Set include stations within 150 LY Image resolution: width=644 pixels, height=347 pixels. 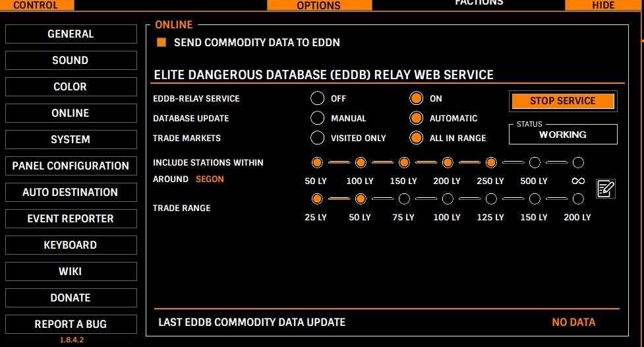tap(404, 162)
